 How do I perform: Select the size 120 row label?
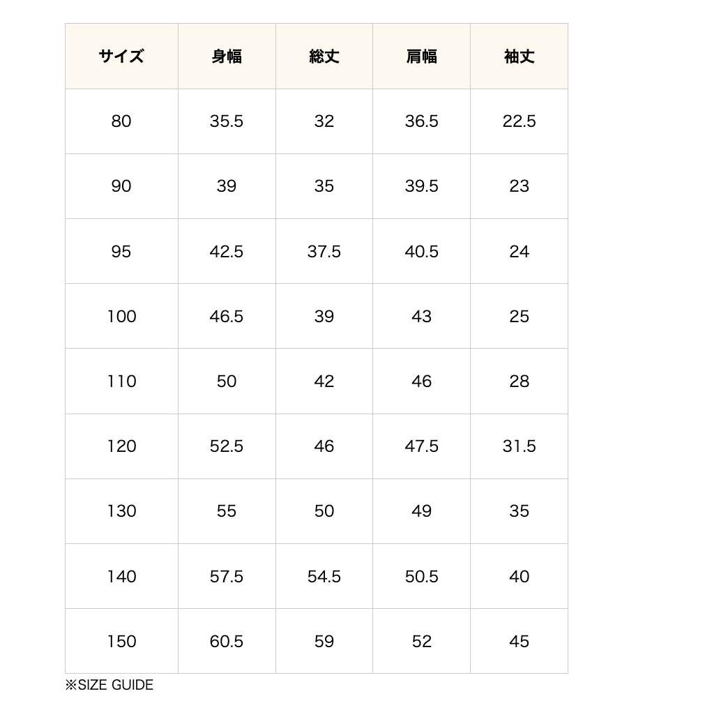click(x=121, y=446)
